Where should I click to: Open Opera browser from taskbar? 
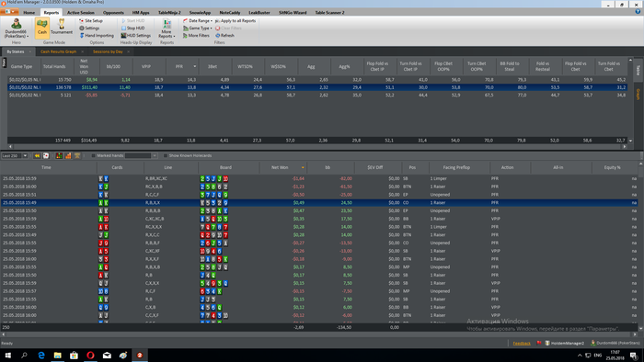pyautogui.click(x=90, y=356)
